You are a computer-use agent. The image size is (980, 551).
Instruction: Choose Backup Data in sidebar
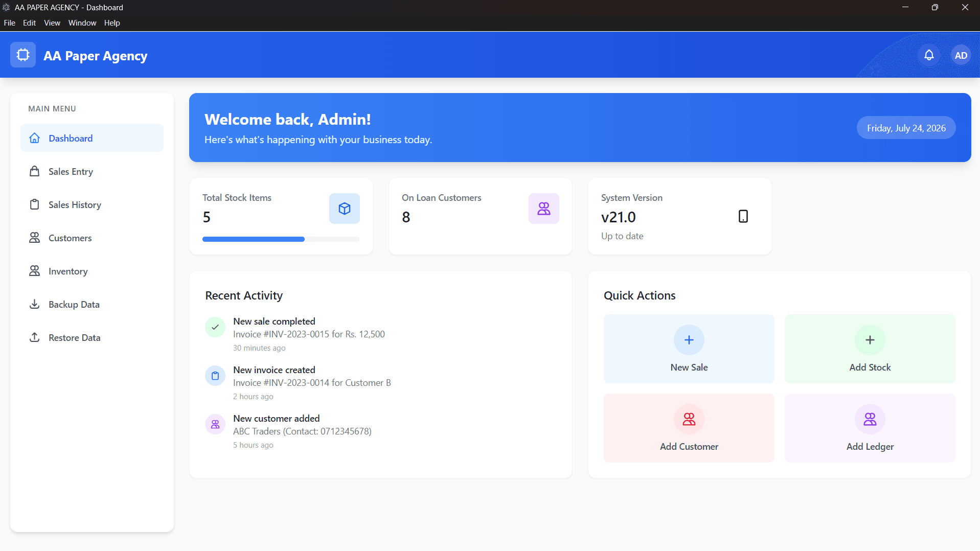pyautogui.click(x=92, y=304)
